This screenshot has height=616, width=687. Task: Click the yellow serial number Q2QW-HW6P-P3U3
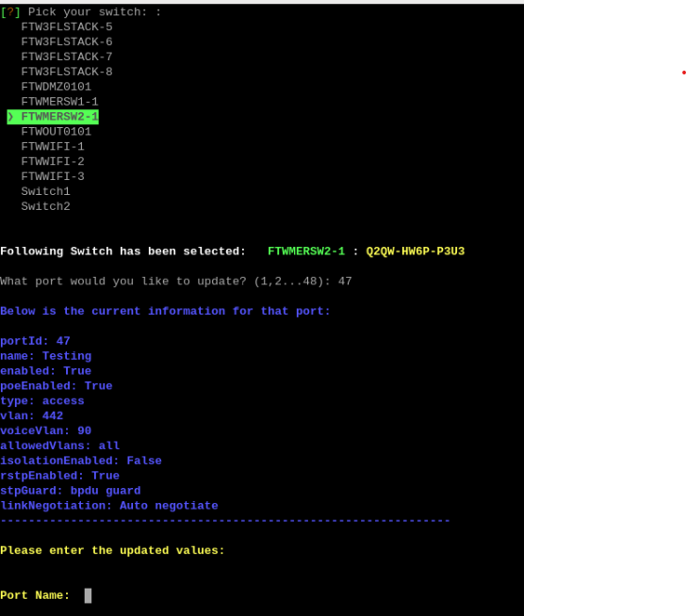click(x=415, y=251)
